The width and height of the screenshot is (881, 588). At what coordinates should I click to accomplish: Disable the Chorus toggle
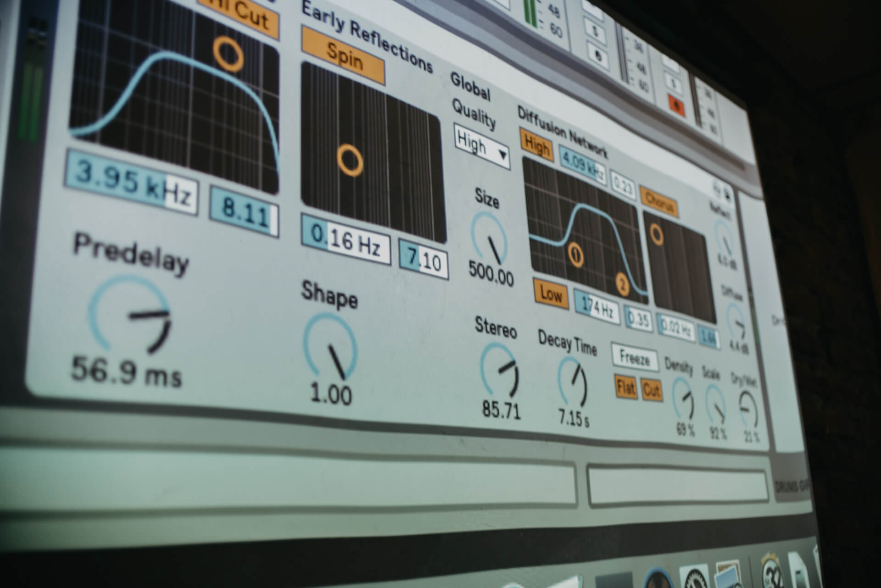tap(659, 202)
